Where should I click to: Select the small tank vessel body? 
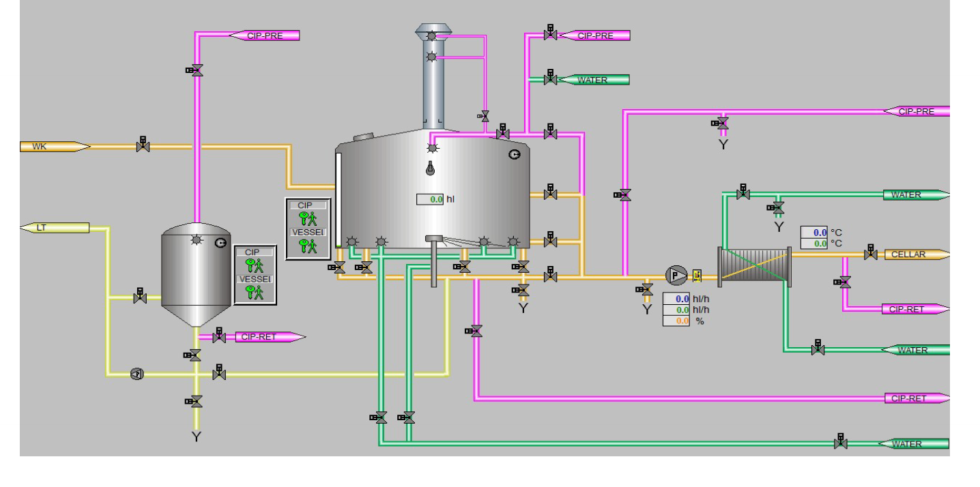point(195,276)
